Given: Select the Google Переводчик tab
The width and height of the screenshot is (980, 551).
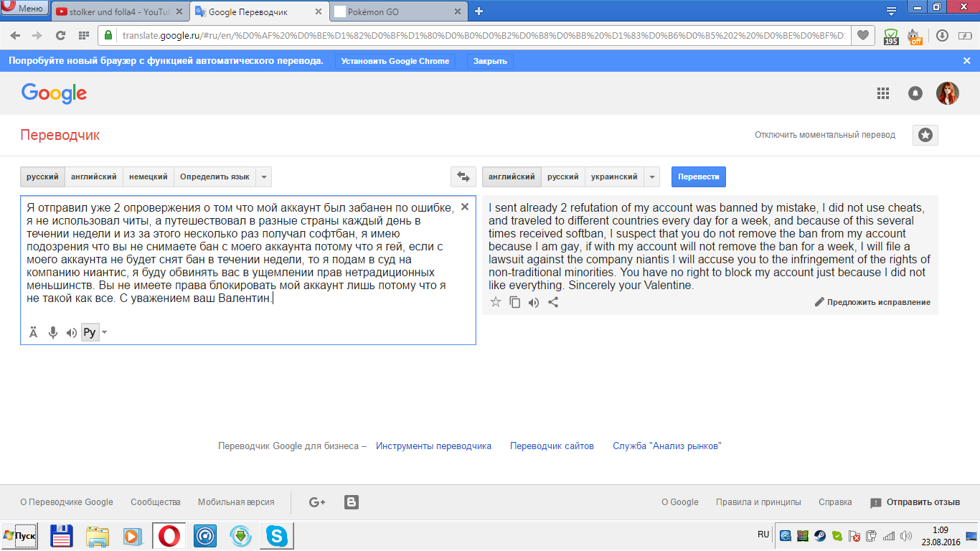Looking at the screenshot, I should tap(260, 11).
